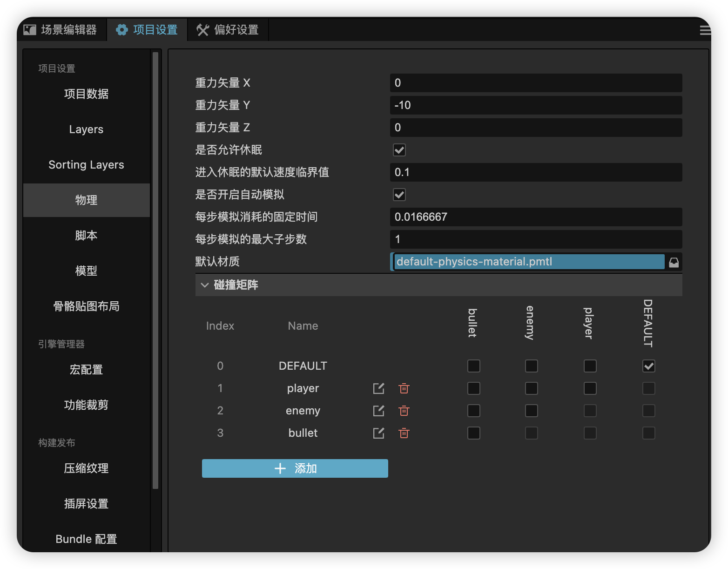Image resolution: width=728 pixels, height=569 pixels.
Task: Switch to the 偏好设置 tab
Action: click(228, 30)
